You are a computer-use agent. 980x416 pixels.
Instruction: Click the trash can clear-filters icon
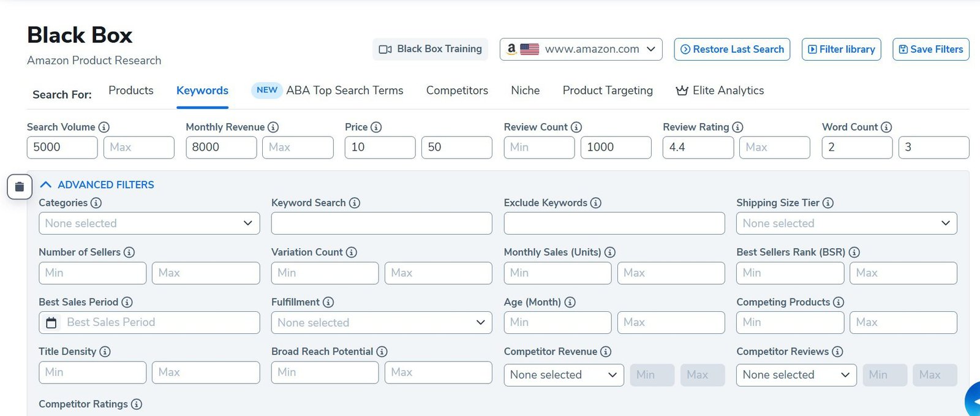pyautogui.click(x=20, y=187)
